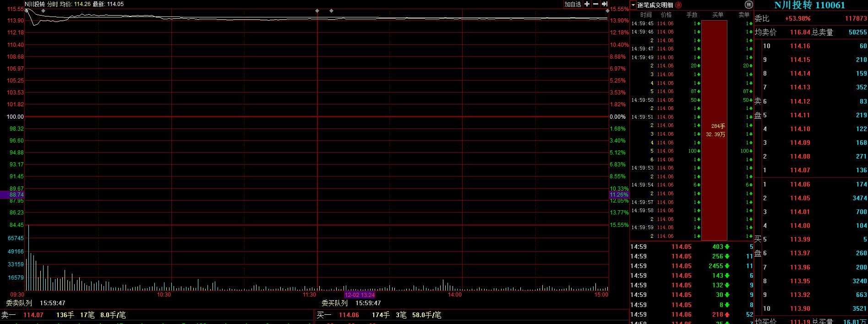This screenshot has width=868, height=324.
Task: Click 总卖量 50255 value
Action: pos(858,32)
